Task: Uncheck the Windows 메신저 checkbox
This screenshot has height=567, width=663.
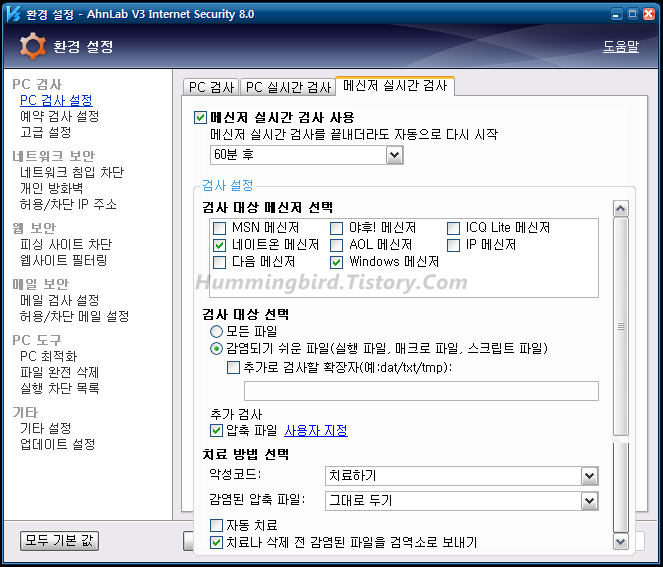Action: click(337, 262)
